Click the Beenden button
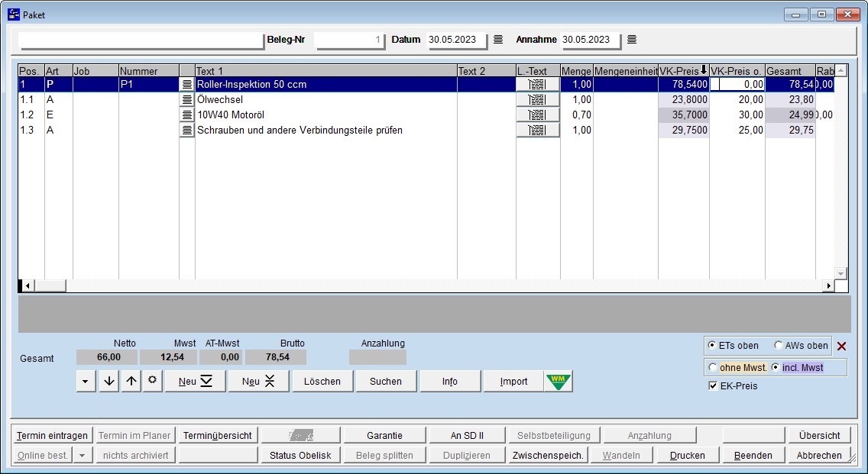868x474 pixels. click(753, 455)
